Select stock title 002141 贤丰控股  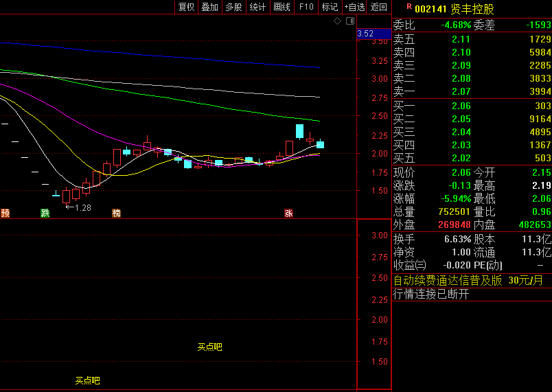point(455,9)
